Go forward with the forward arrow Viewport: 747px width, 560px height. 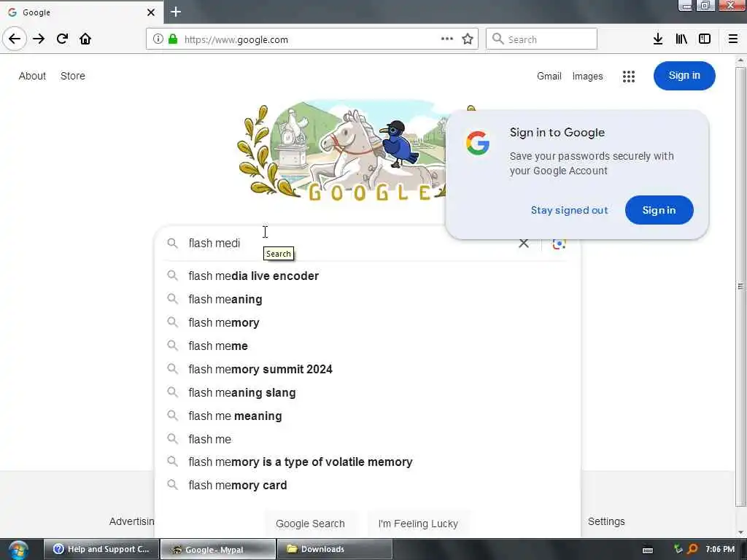tap(39, 39)
